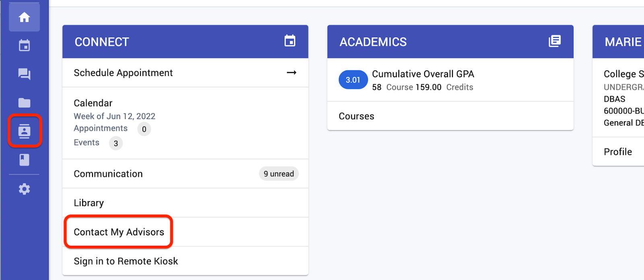Open the Home icon in sidebar

(x=25, y=17)
